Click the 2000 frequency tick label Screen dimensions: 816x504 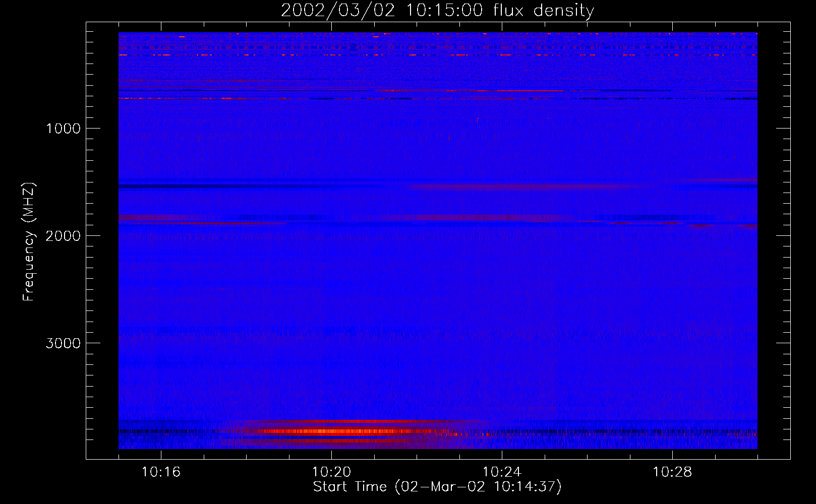tap(63, 236)
